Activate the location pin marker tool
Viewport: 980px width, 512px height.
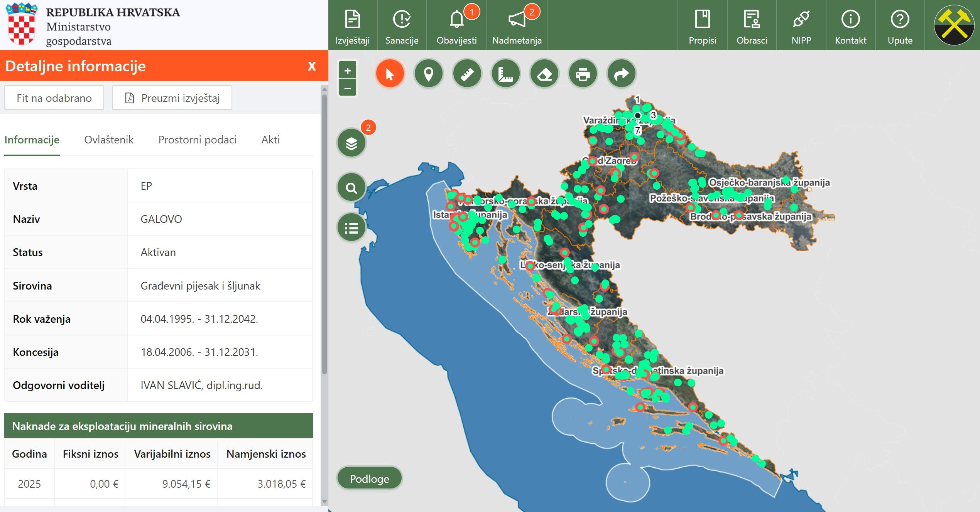tap(428, 74)
